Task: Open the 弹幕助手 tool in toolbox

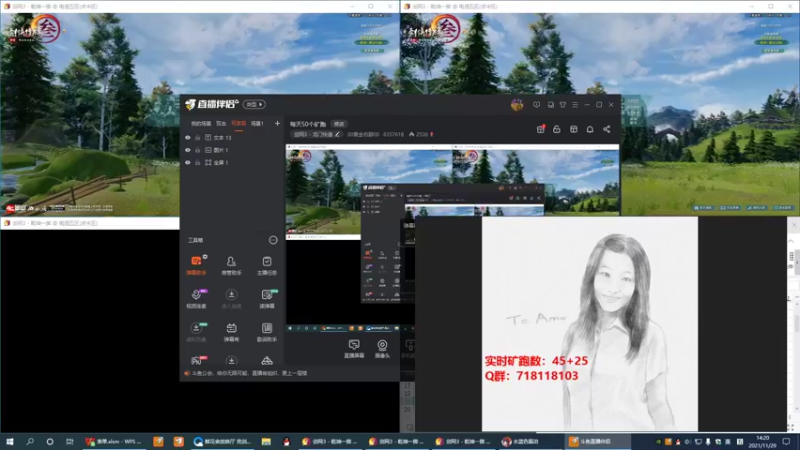Action: pyautogui.click(x=196, y=265)
